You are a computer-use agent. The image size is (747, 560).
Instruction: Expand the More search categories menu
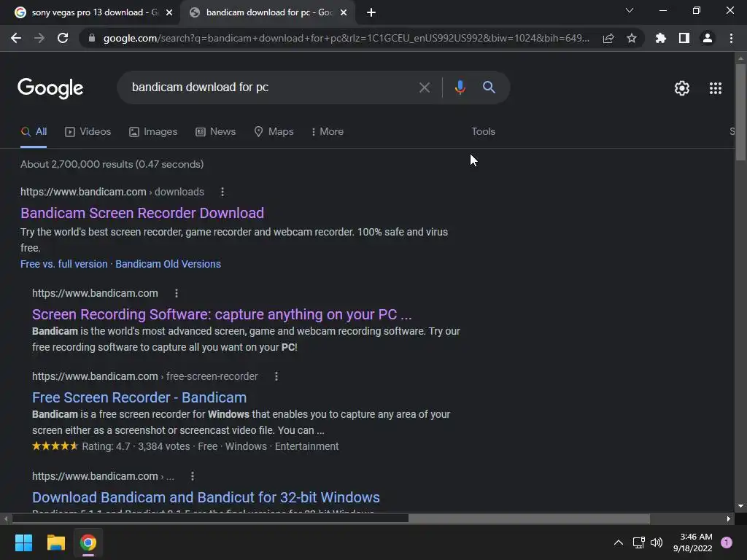(327, 132)
